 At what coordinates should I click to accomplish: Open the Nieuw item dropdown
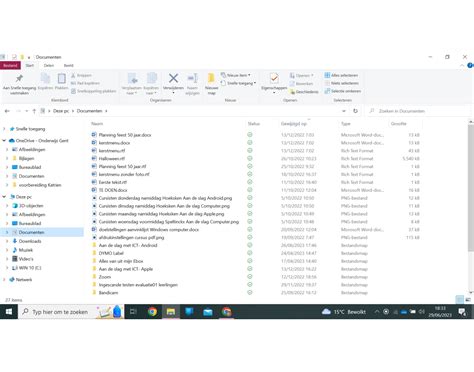(235, 75)
